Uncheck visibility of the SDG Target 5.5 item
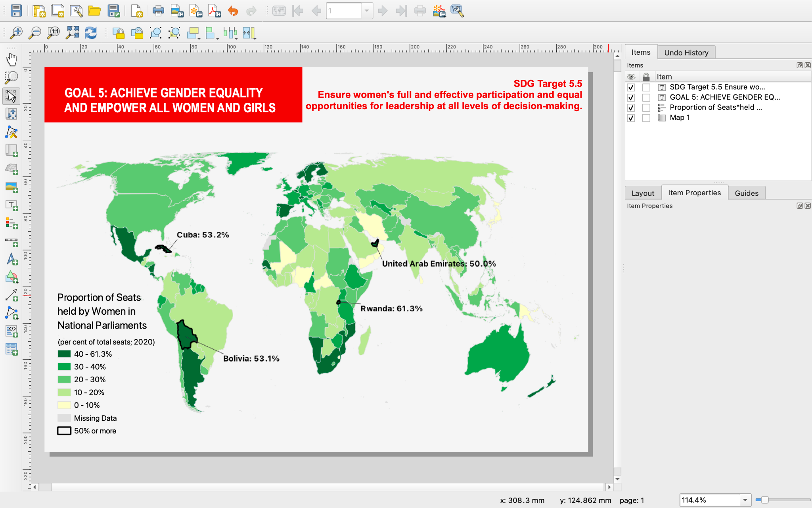This screenshot has height=508, width=812. tap(631, 87)
